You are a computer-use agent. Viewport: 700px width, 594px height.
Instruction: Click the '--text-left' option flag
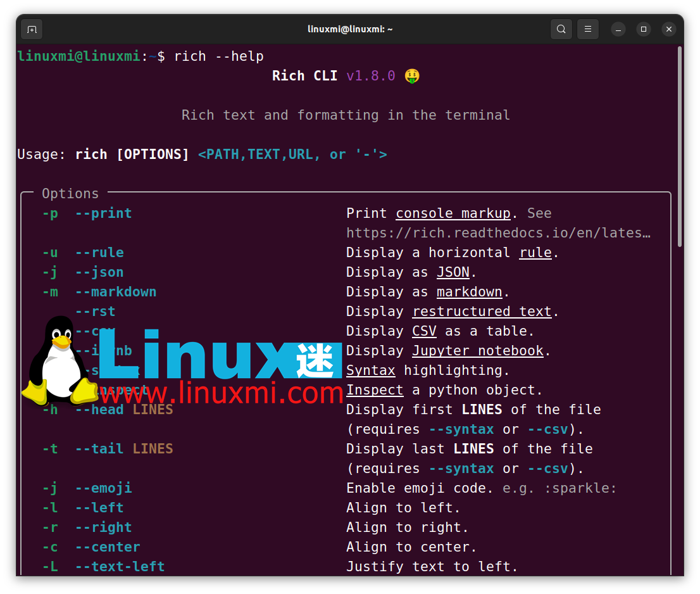coord(120,567)
